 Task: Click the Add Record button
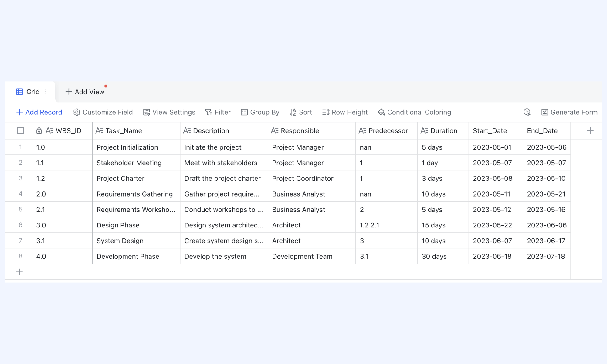[39, 112]
